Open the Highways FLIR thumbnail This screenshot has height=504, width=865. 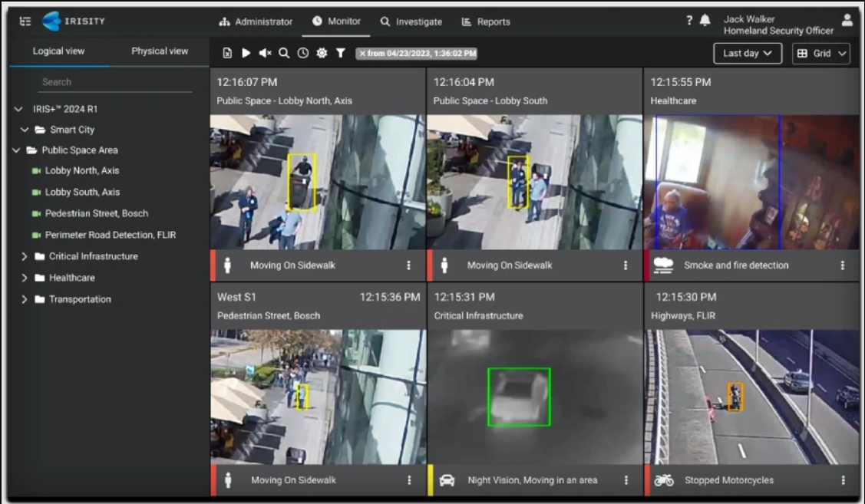tap(752, 397)
